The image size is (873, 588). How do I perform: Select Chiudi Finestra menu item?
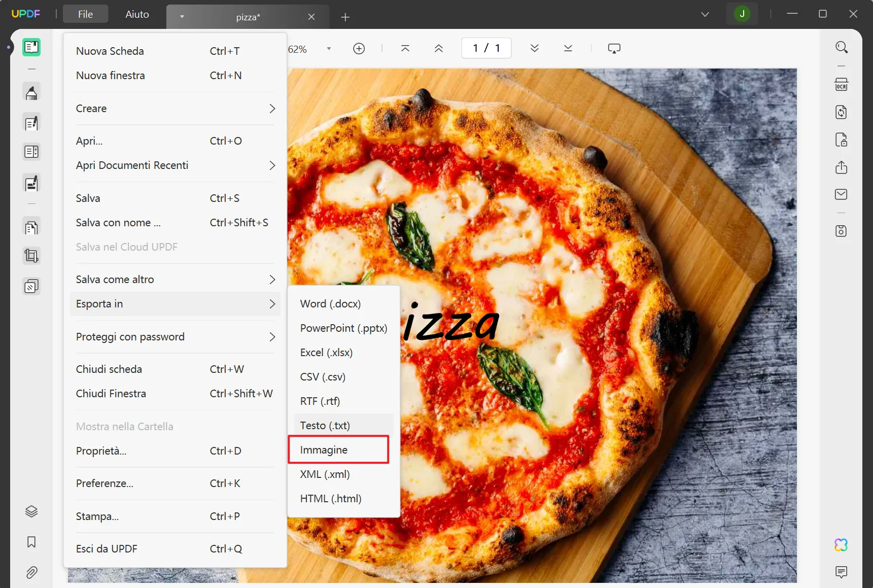[175, 394]
